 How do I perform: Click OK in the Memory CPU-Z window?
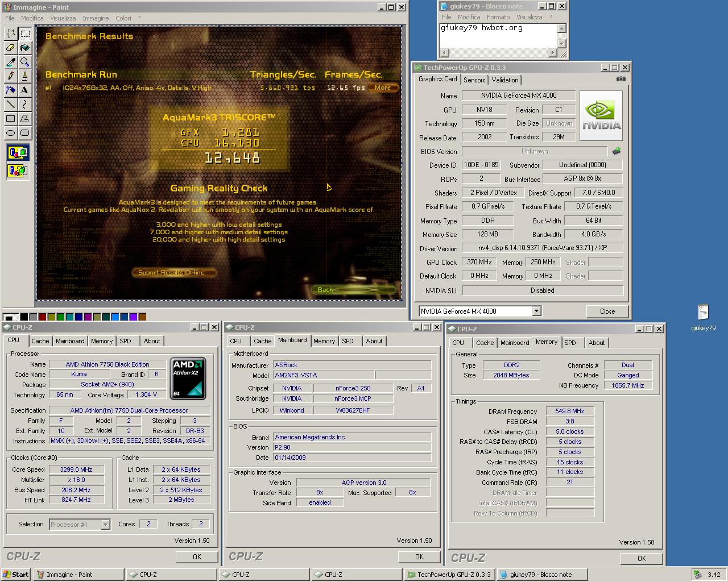click(642, 559)
